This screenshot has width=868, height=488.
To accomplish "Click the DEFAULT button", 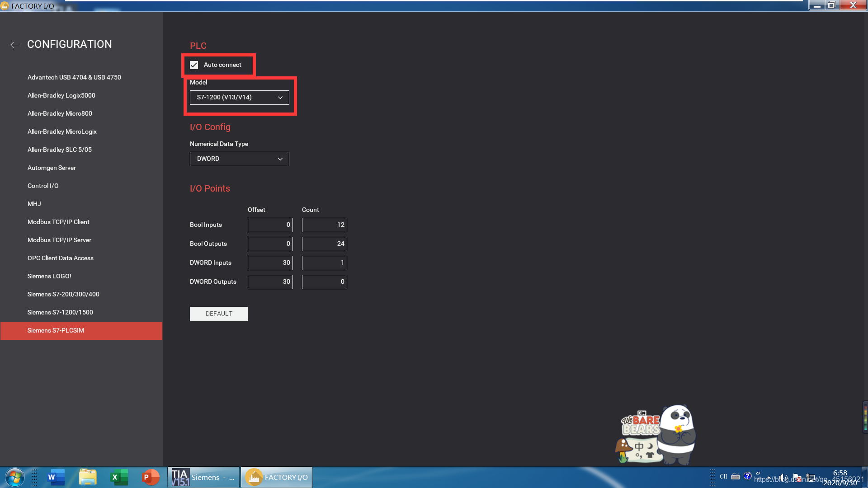I will [219, 314].
